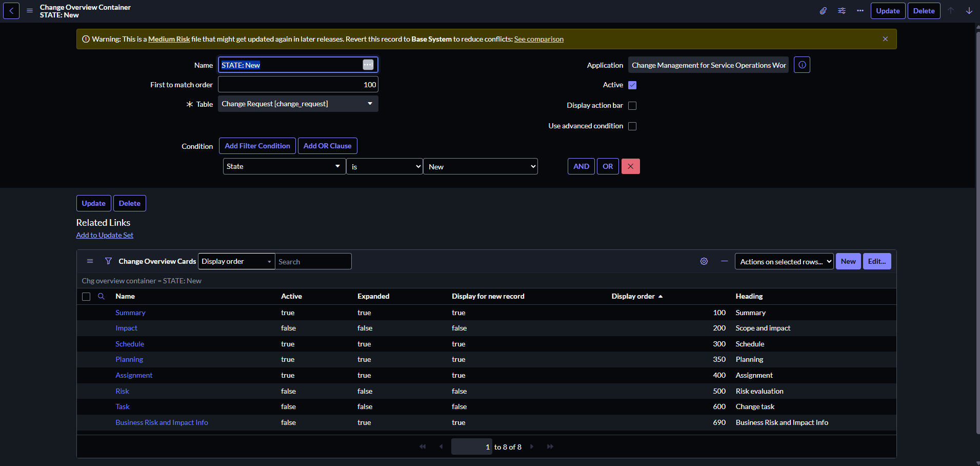Click the Add Filter Condition button

257,146
